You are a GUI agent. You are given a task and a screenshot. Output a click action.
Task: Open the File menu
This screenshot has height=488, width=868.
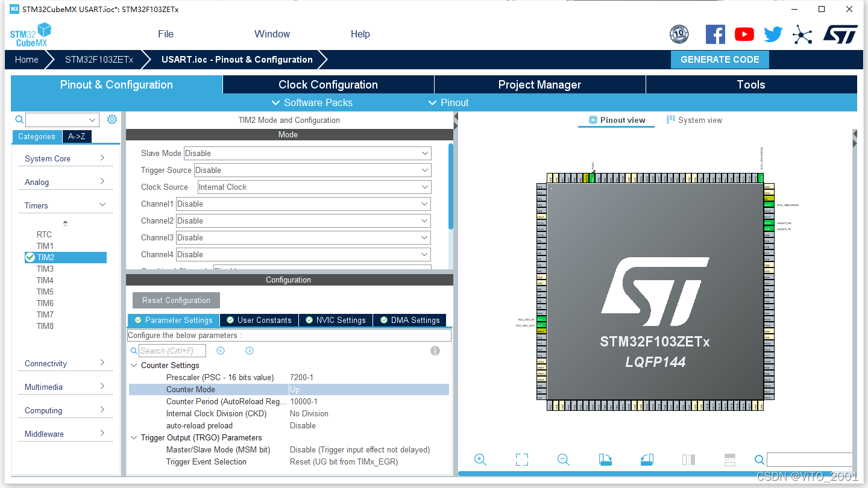(x=166, y=34)
